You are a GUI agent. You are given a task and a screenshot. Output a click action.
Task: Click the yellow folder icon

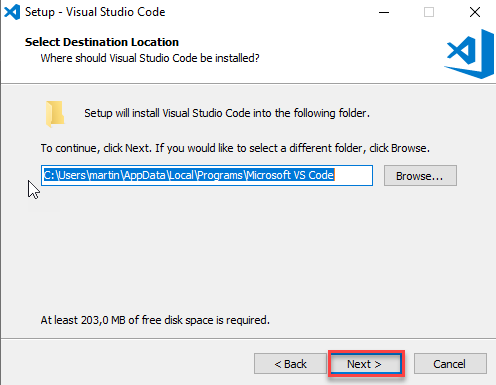click(55, 114)
